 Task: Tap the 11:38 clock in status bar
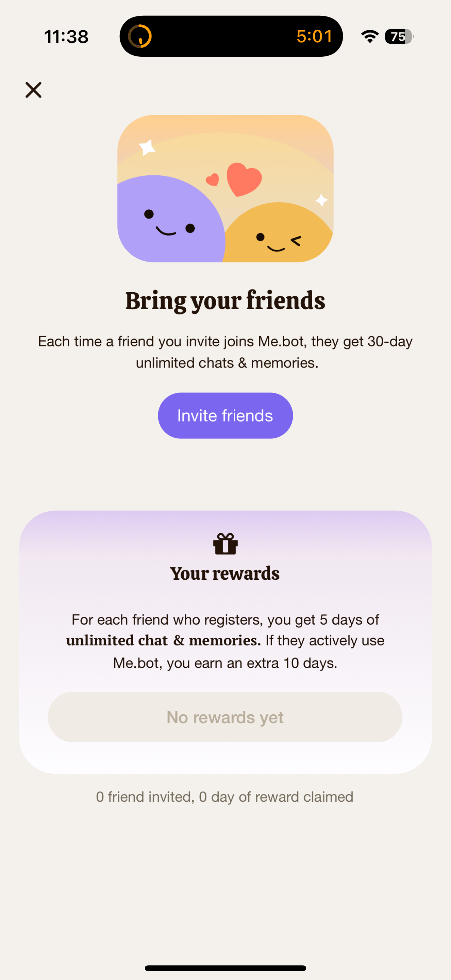click(x=66, y=37)
